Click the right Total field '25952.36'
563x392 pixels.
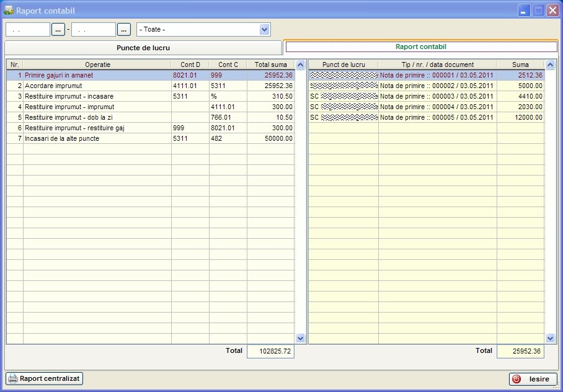click(521, 352)
